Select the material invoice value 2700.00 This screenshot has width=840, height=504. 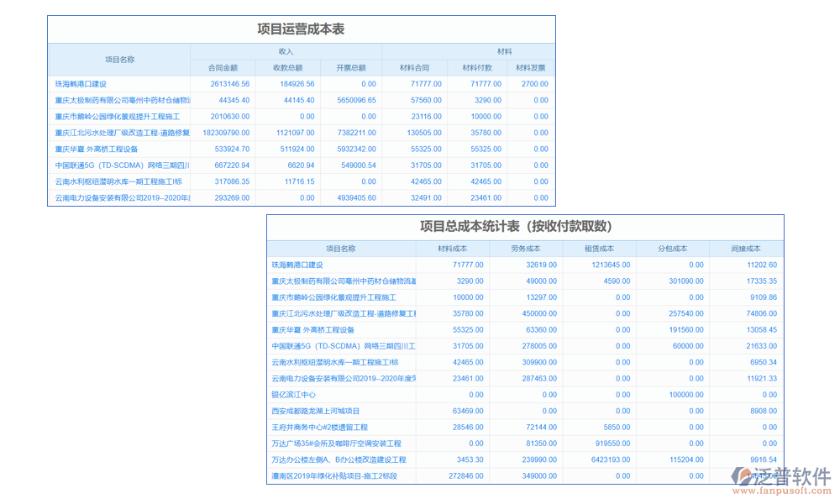534,84
